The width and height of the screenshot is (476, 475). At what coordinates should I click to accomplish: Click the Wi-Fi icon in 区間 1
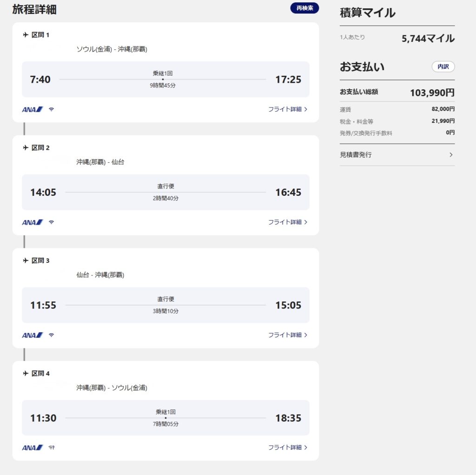pos(51,109)
